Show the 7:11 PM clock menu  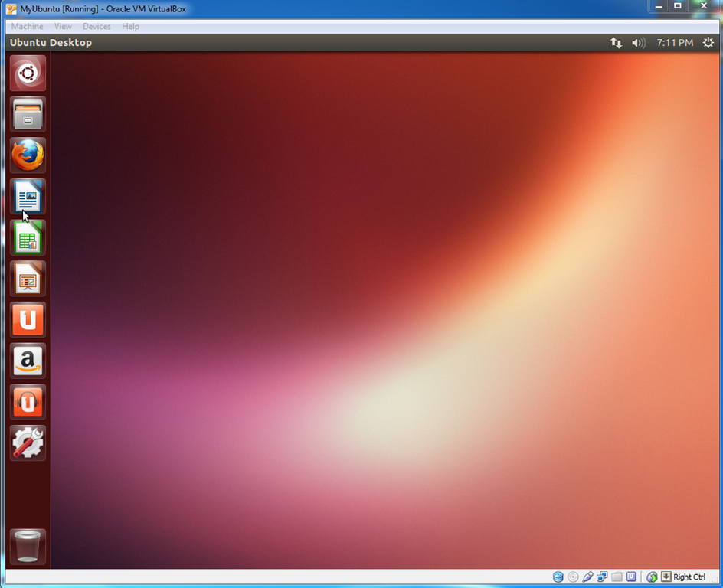tap(675, 43)
